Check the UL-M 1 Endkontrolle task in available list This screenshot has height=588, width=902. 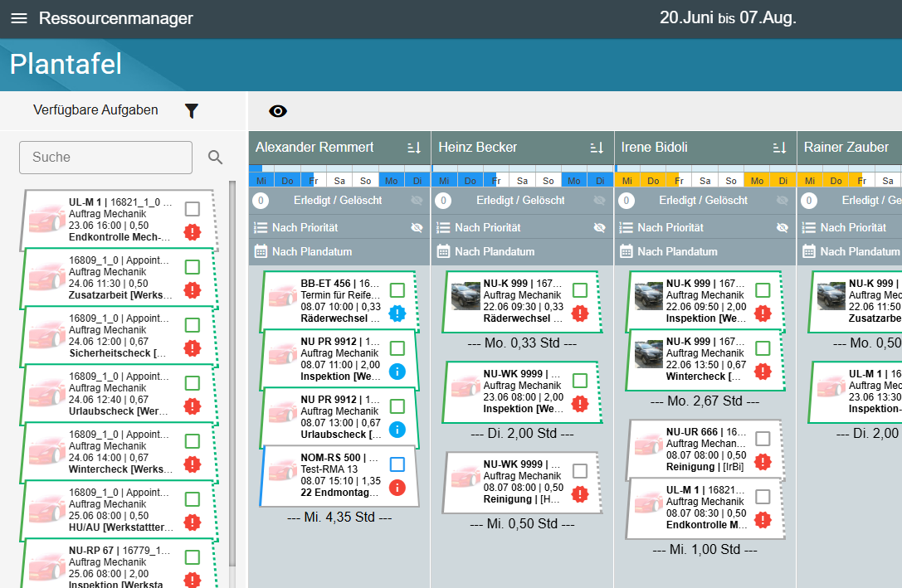click(193, 209)
